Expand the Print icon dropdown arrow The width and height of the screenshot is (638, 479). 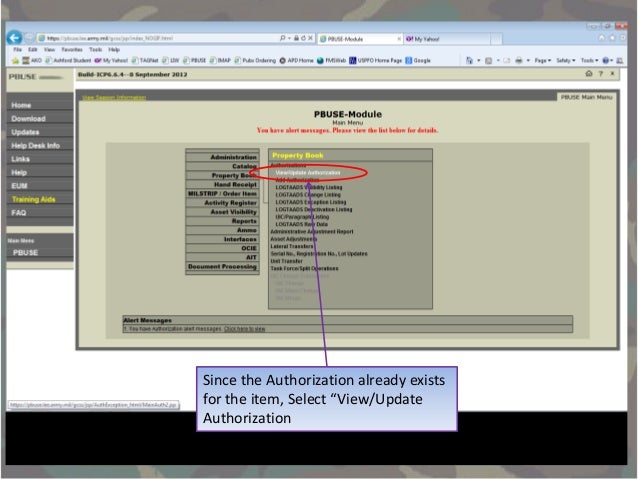click(528, 61)
